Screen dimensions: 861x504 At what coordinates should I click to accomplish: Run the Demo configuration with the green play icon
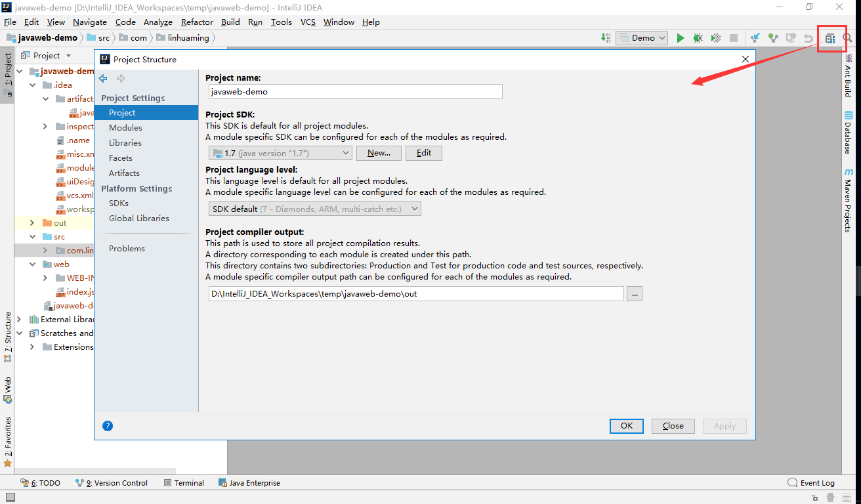coord(681,38)
